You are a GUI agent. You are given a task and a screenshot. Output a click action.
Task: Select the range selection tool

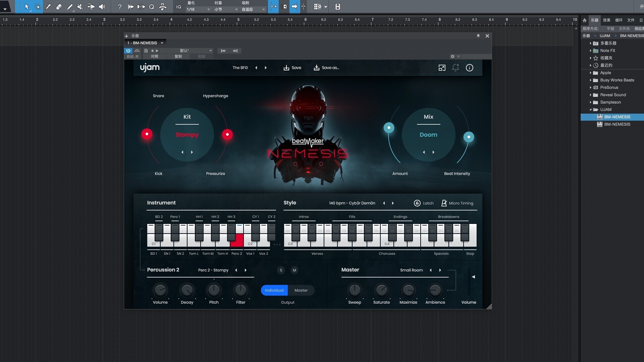tap(38, 6)
